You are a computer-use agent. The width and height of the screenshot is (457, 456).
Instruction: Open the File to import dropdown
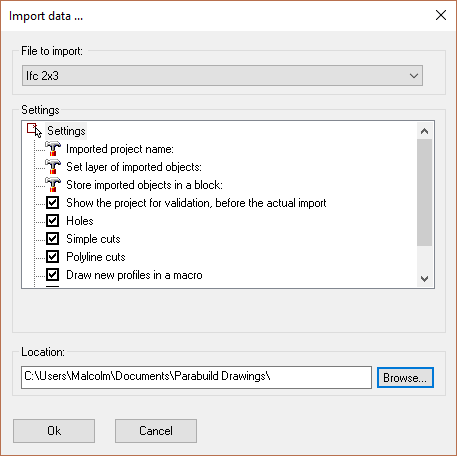tap(222, 76)
